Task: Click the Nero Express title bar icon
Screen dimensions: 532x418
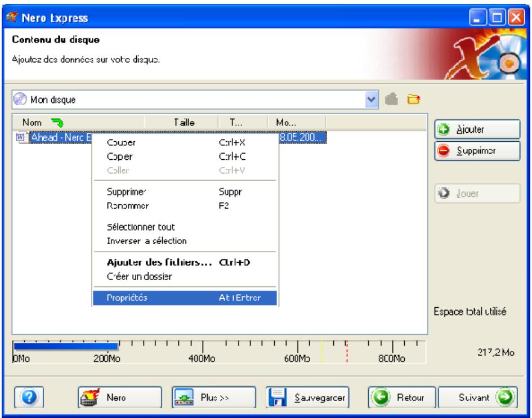Action: pyautogui.click(x=12, y=17)
